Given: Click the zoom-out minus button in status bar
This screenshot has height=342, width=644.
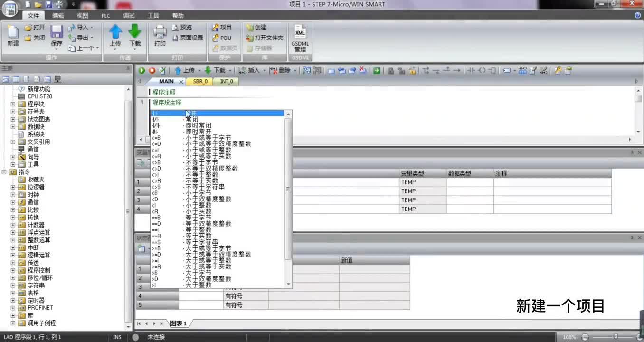Looking at the screenshot, I should [x=585, y=337].
